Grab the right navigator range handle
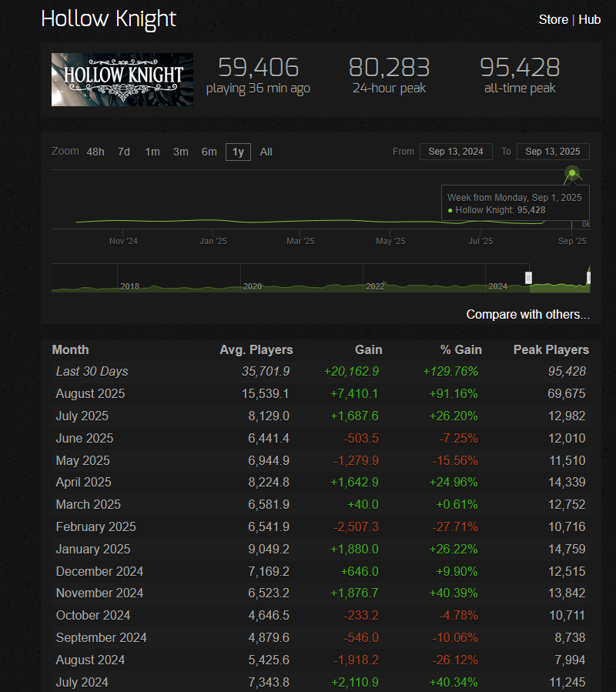 click(588, 278)
